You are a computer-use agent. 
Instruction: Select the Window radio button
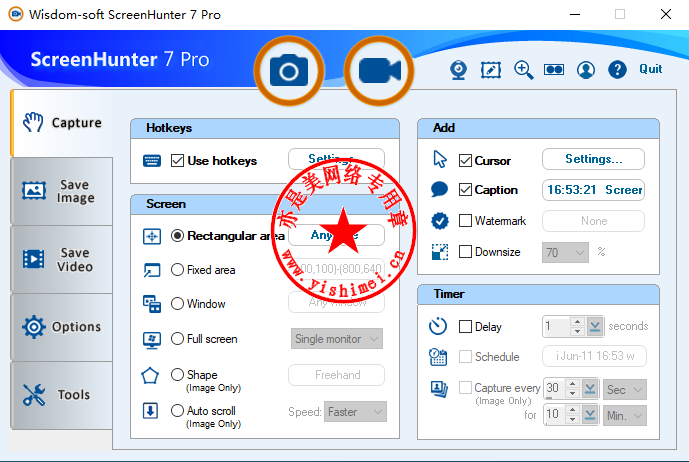178,303
